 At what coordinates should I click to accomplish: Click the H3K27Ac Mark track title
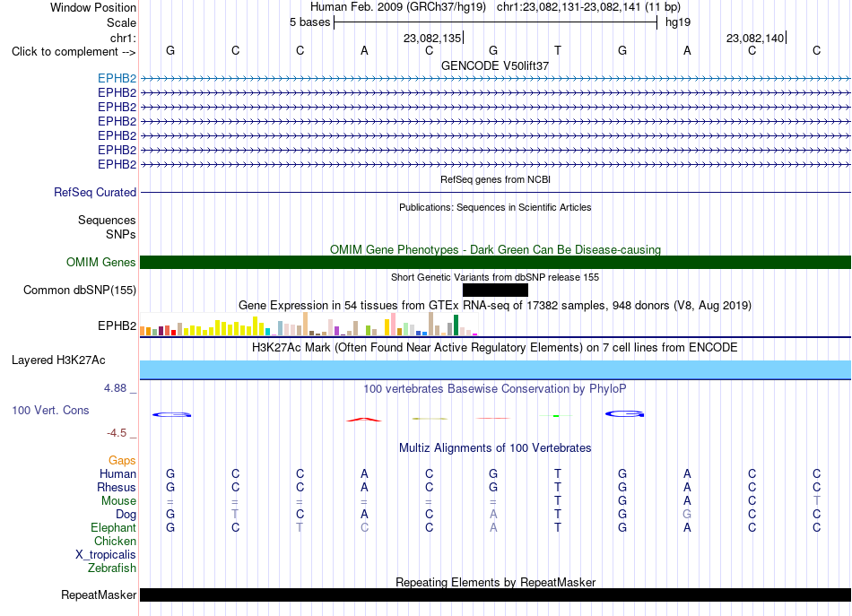[x=495, y=347]
